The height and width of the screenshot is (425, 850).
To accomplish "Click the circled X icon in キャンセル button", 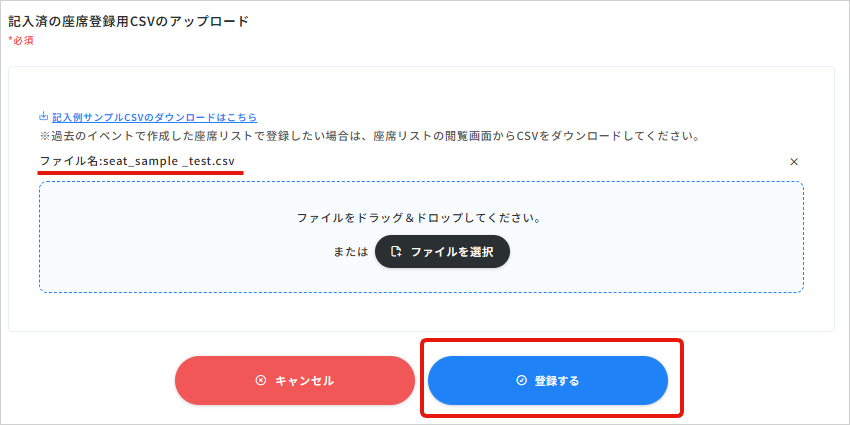I will point(261,381).
